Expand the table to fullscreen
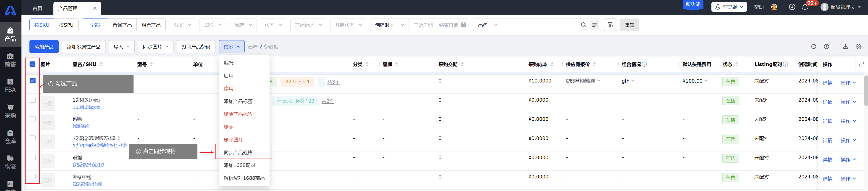This screenshot has height=191, width=868. coord(862,64)
